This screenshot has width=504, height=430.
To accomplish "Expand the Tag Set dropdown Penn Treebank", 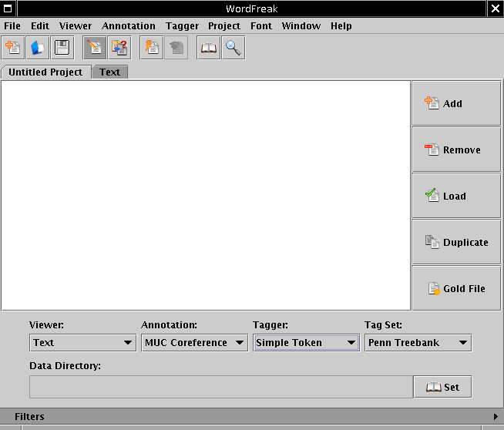I will [418, 342].
